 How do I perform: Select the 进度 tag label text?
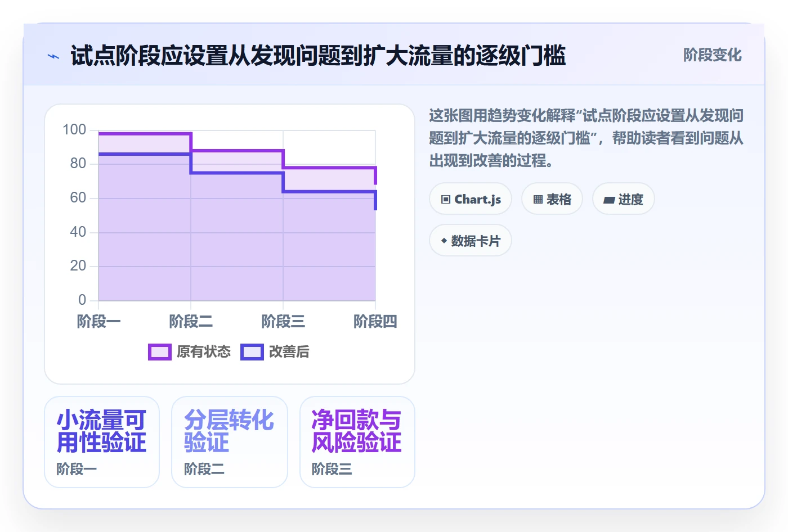(630, 199)
